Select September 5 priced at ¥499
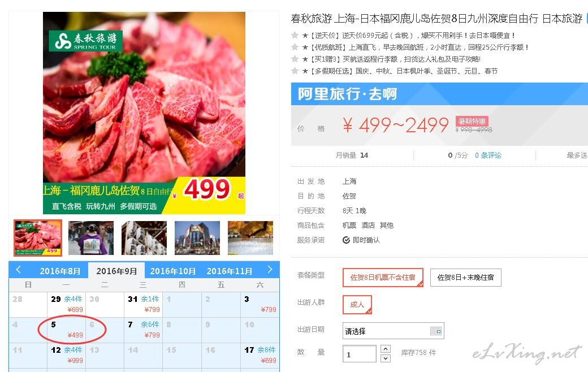 coord(67,330)
